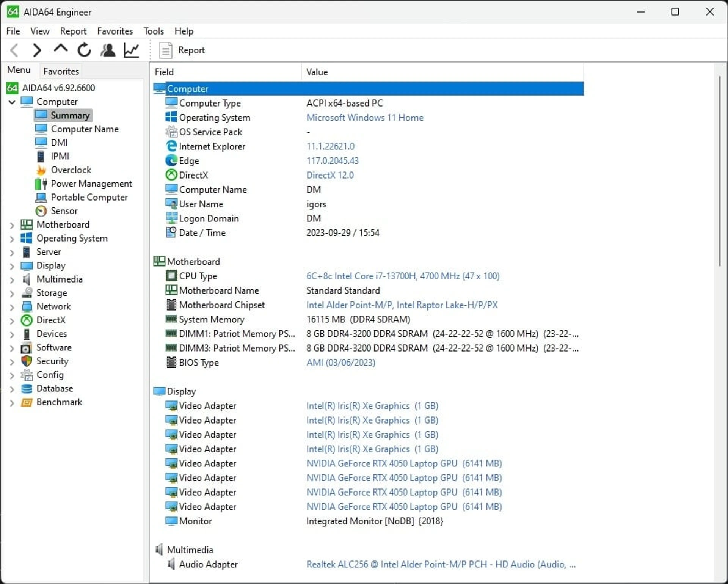Open the Favorites menu
This screenshot has height=584, width=728.
115,31
